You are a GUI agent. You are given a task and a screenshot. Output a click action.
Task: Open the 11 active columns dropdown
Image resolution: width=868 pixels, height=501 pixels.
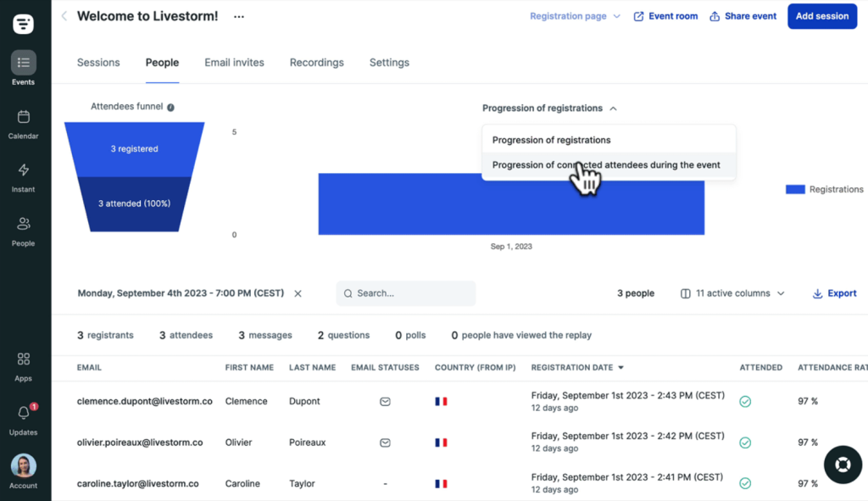coord(732,293)
